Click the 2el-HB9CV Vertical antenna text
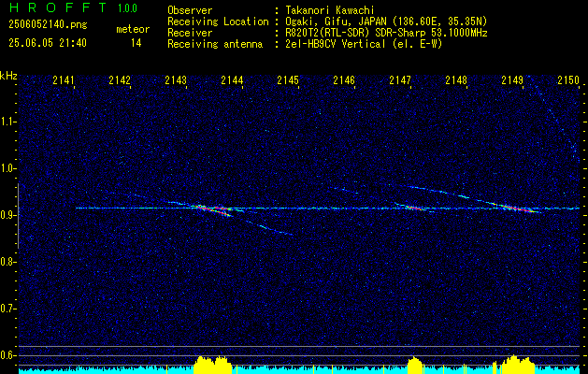The height and width of the screenshot is (374, 588). click(x=364, y=44)
